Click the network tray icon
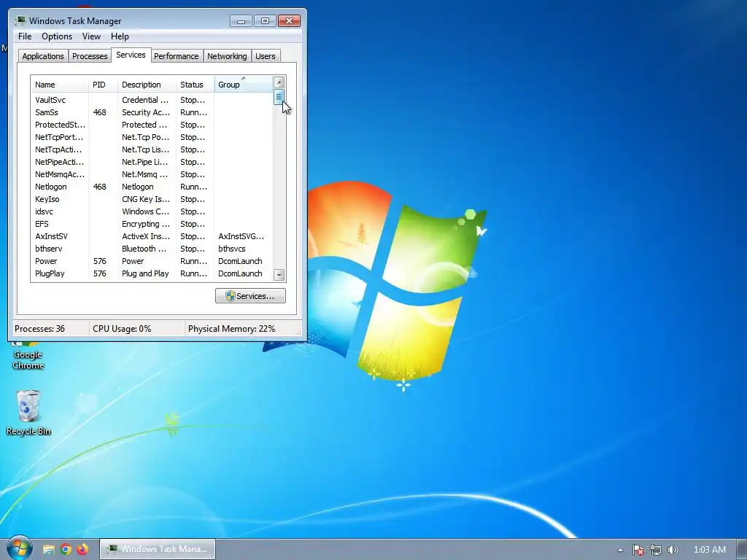 (656, 550)
